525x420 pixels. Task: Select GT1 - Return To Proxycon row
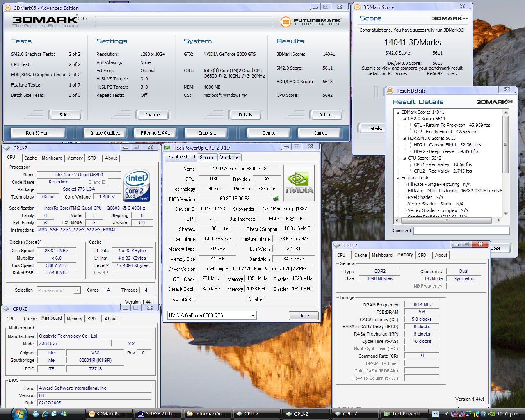pos(452,125)
